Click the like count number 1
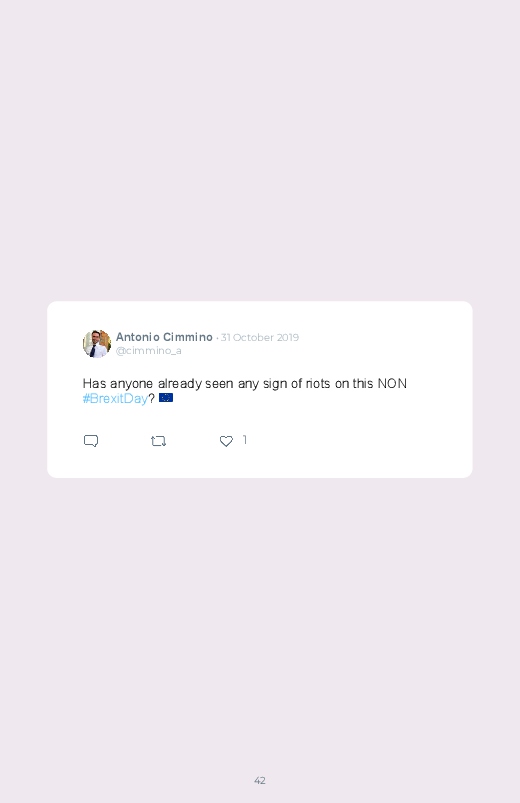The height and width of the screenshot is (803, 520). coord(245,439)
